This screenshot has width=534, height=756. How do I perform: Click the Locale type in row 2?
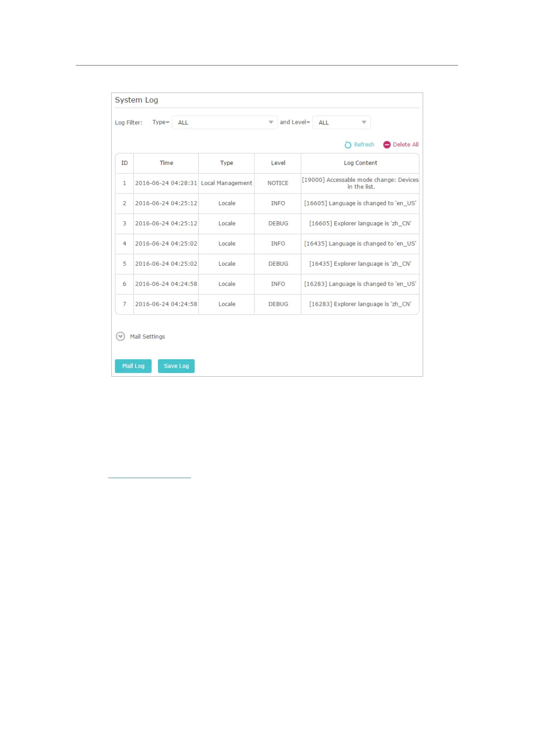tap(227, 203)
